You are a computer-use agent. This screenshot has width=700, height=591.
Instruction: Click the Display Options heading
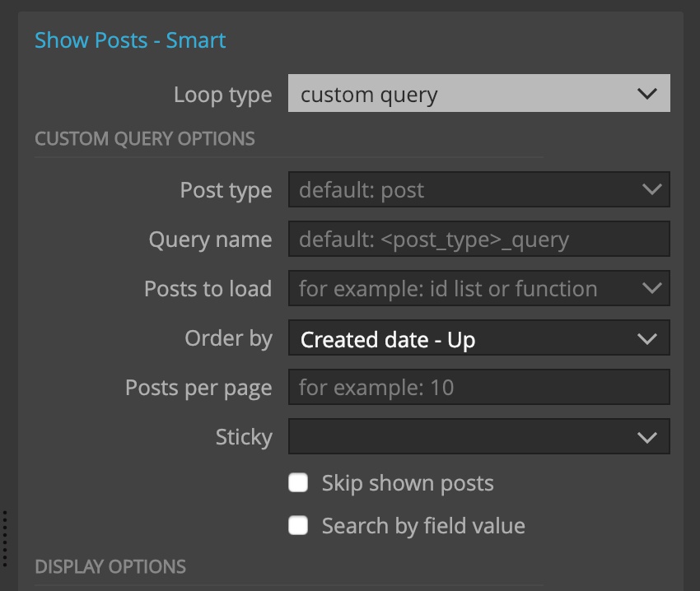110,566
